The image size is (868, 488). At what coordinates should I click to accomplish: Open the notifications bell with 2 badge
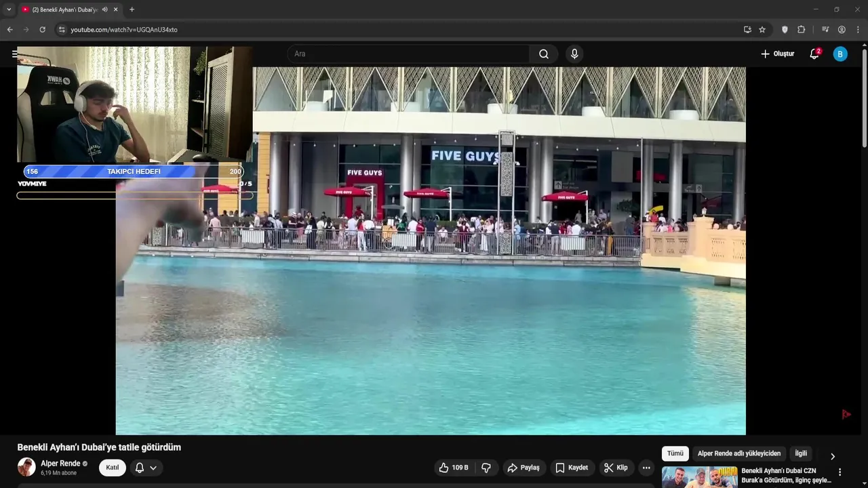(814, 54)
